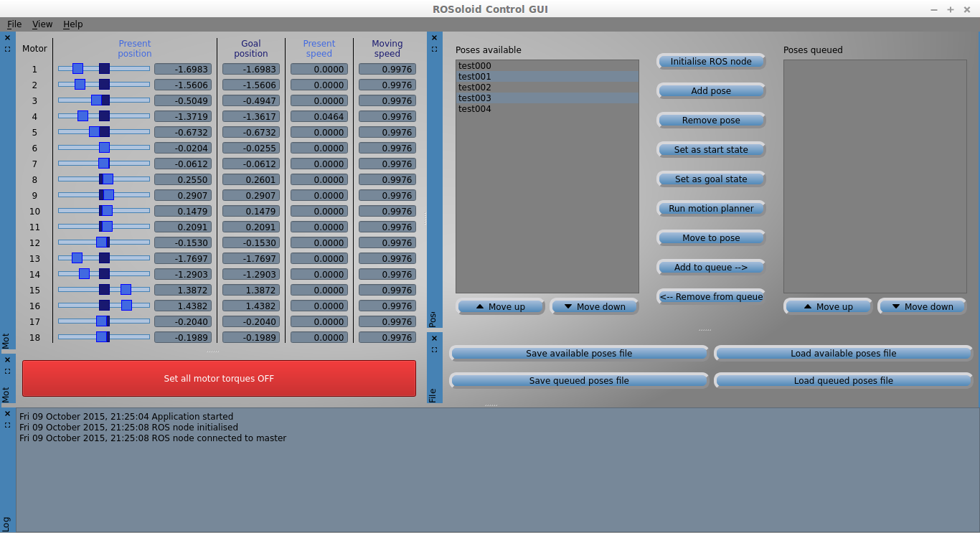980x533 pixels.
Task: Open the View menu
Action: pos(42,24)
